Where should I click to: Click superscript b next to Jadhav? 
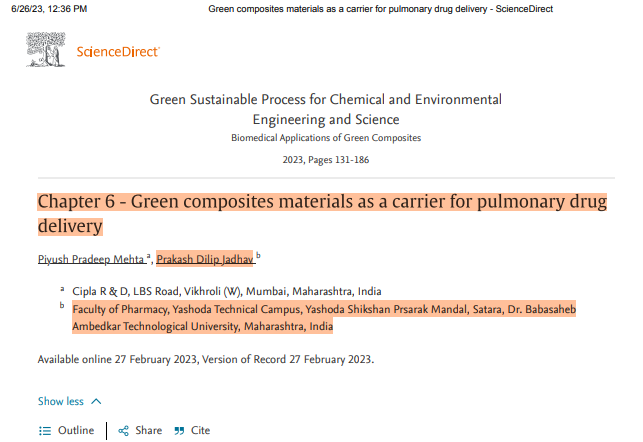click(x=258, y=255)
